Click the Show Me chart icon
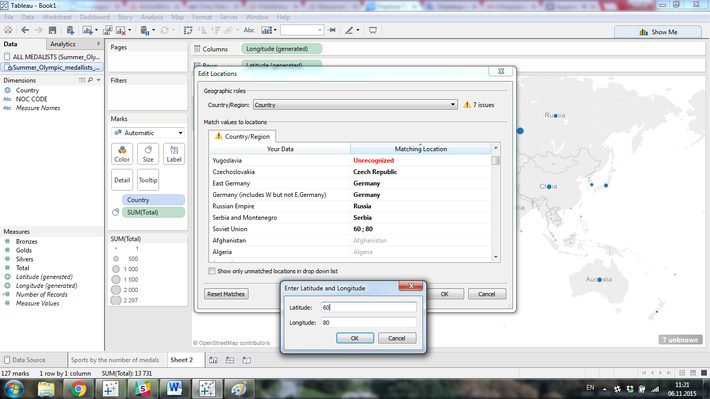 [643, 32]
